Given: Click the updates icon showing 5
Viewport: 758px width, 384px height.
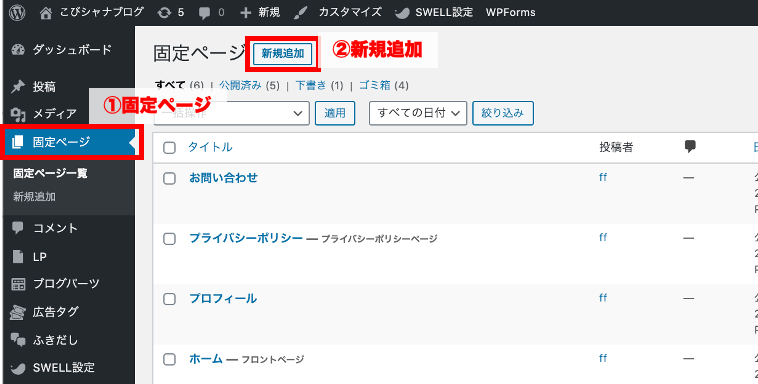Looking at the screenshot, I should coord(164,13).
